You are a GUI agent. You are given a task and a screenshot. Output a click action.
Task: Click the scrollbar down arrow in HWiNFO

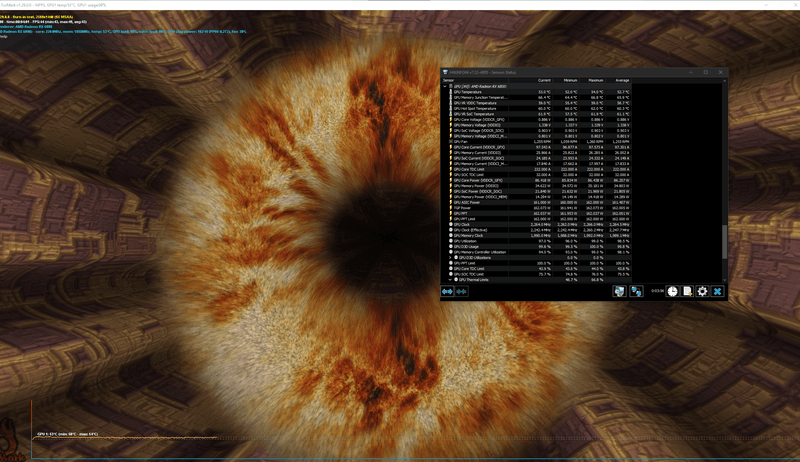click(724, 279)
